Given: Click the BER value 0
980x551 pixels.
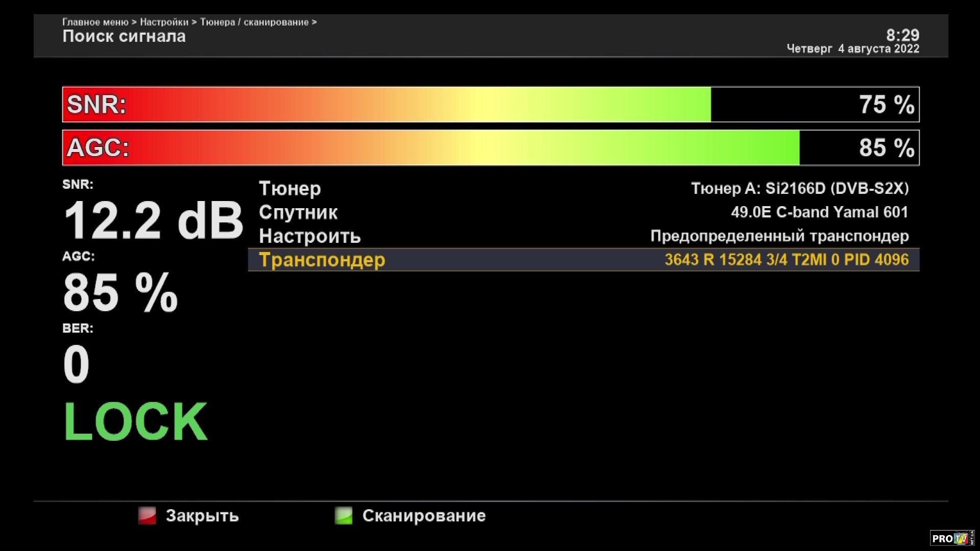Looking at the screenshot, I should [76, 364].
